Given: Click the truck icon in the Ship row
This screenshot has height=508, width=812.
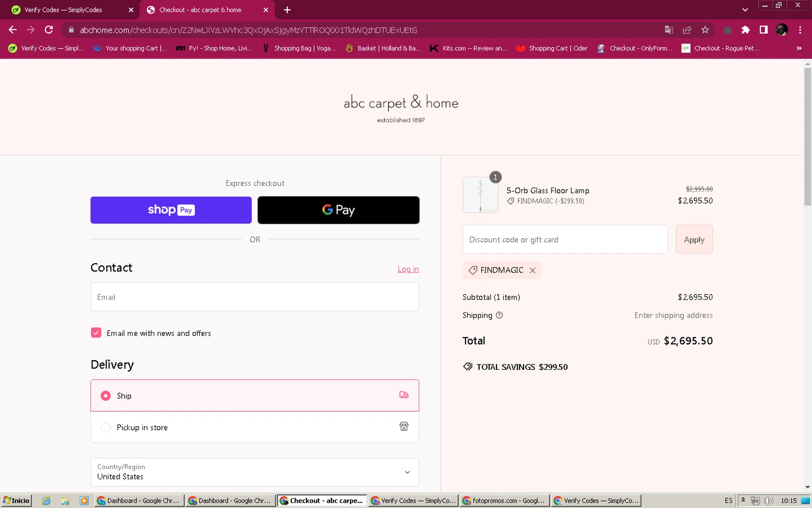Looking at the screenshot, I should [x=404, y=395].
